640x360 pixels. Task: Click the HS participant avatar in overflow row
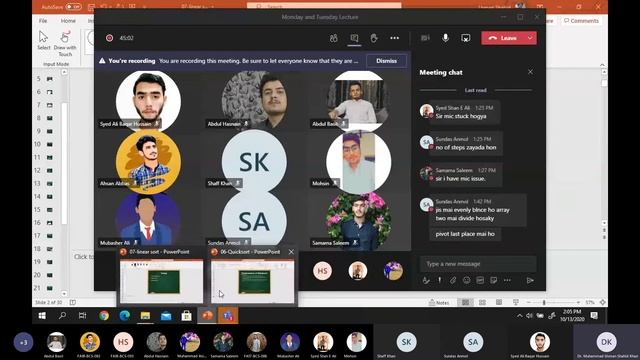[322, 271]
